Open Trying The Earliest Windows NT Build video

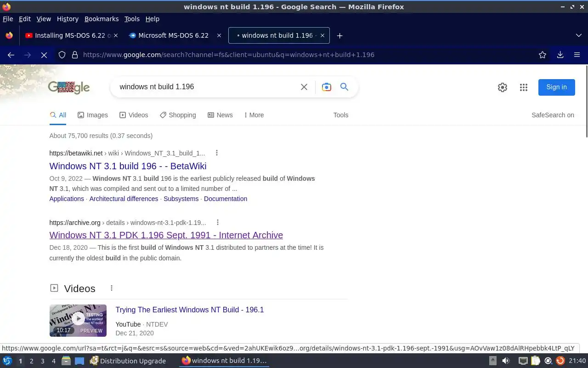pos(190,310)
